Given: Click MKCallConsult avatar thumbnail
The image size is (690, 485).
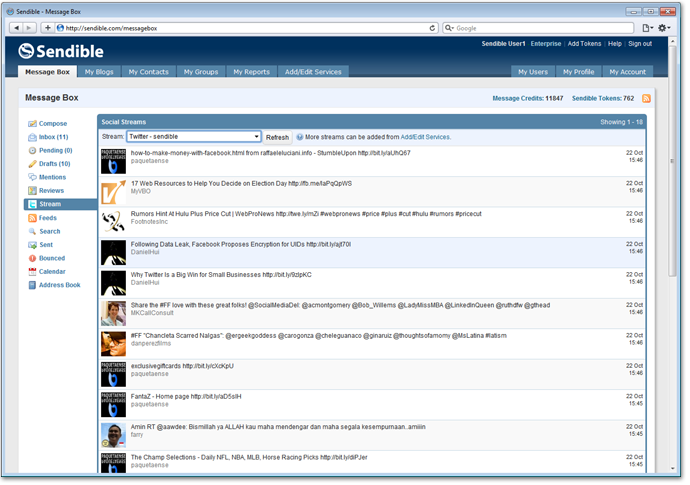Looking at the screenshot, I should tap(113, 314).
